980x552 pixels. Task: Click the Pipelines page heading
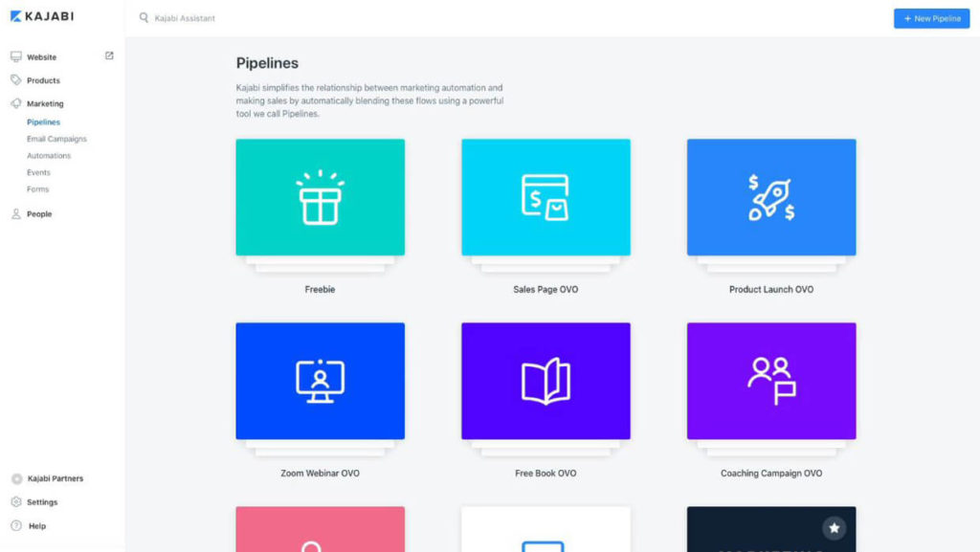(267, 63)
